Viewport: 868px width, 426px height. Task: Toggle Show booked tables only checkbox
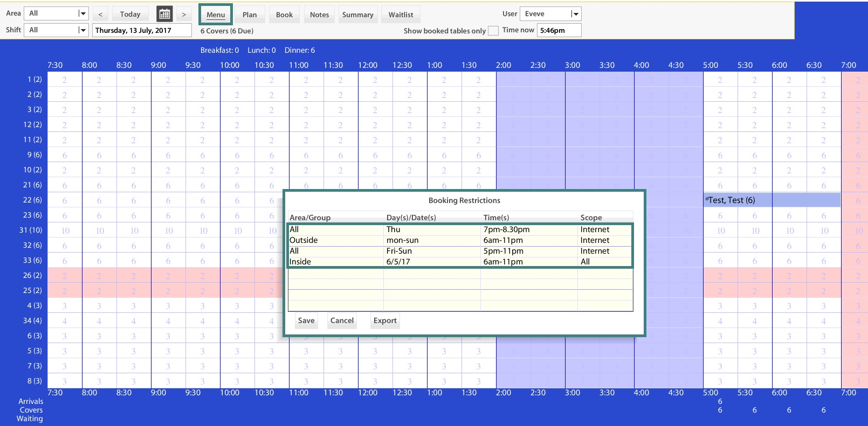[493, 31]
